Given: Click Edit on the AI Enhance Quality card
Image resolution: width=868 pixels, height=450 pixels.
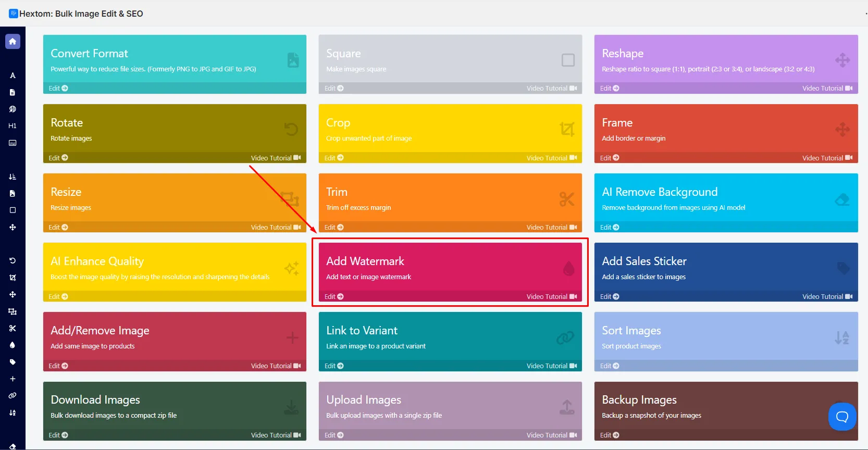Looking at the screenshot, I should (x=58, y=296).
